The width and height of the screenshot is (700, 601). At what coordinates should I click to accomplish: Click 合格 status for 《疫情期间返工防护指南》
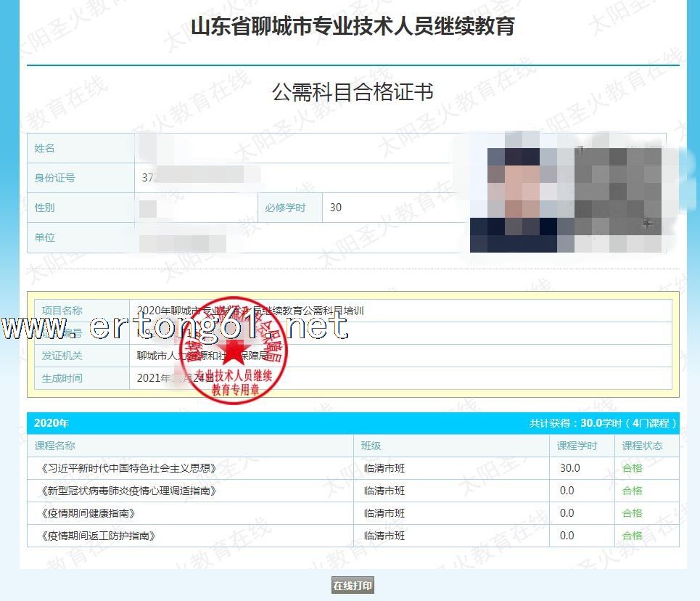point(633,536)
